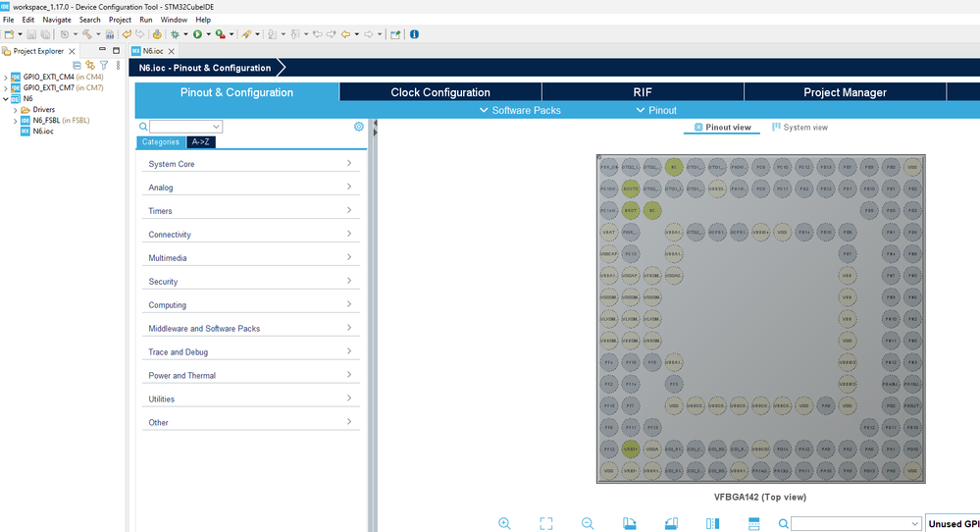Open the Project menu
Image resolution: width=980 pixels, height=532 pixels.
click(120, 20)
